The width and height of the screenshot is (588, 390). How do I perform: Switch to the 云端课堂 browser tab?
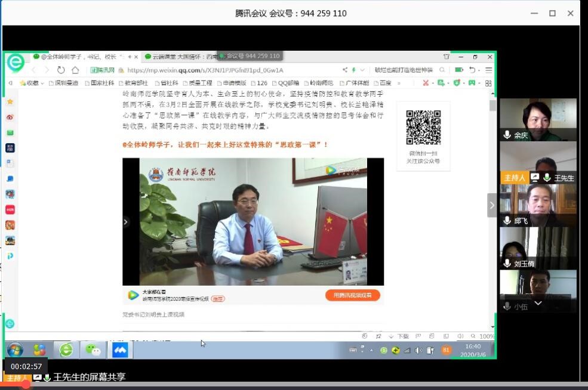tap(179, 57)
